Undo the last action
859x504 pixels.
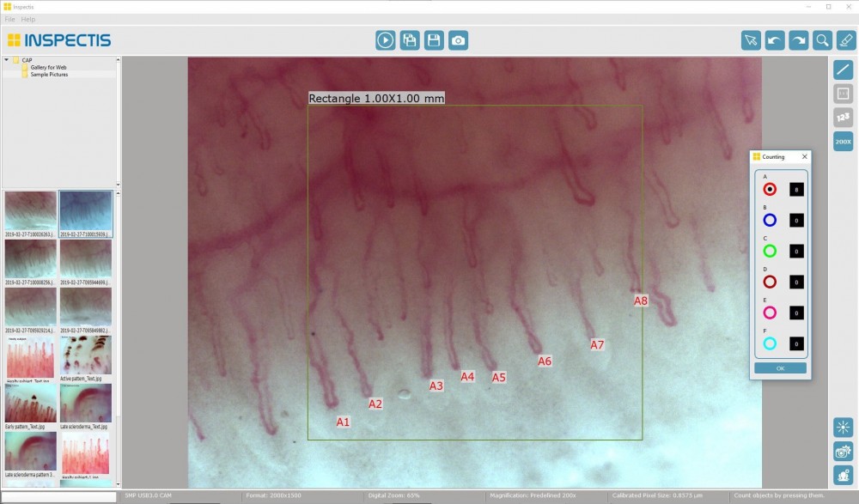point(775,40)
